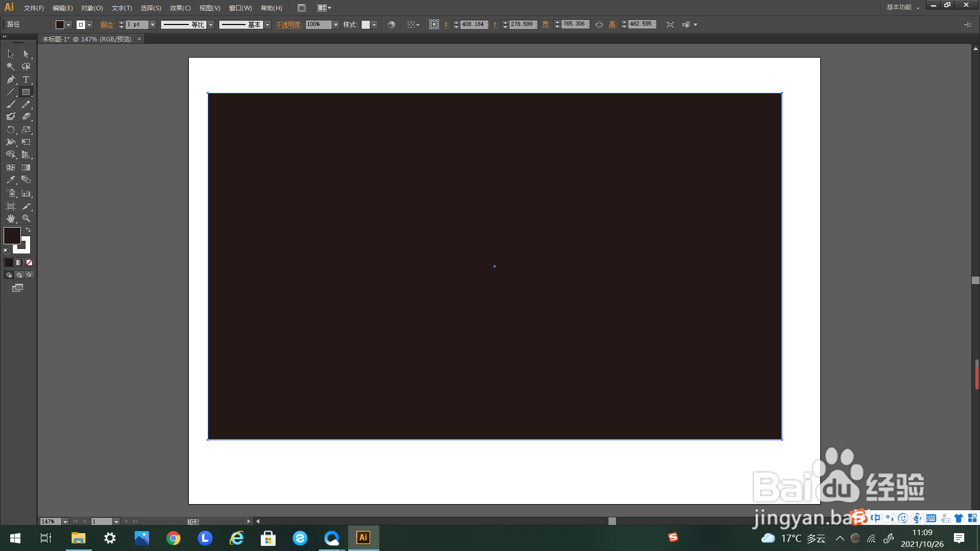Select the Paintbrush tool
Viewport: 980px width, 551px height.
[11, 105]
